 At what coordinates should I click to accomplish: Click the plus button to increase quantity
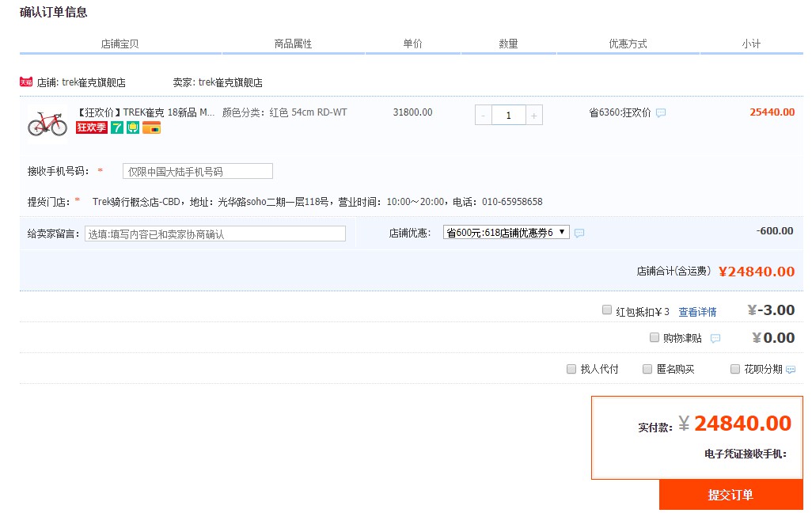(x=534, y=115)
